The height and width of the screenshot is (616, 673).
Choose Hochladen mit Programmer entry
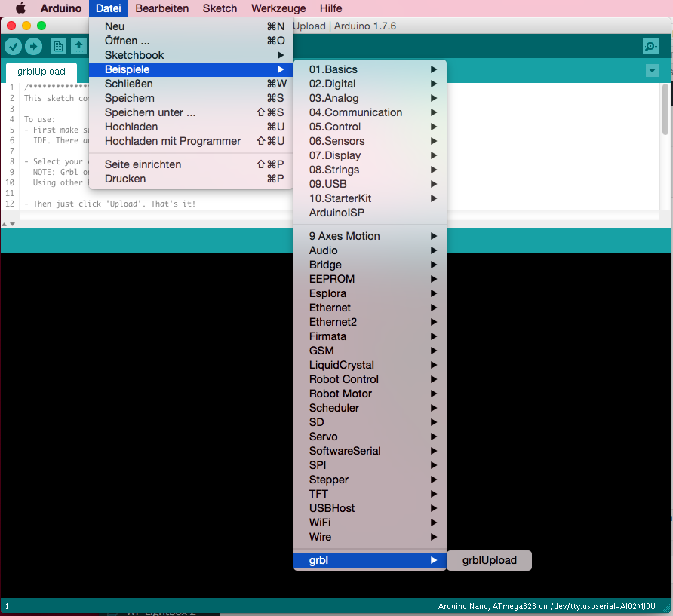(191, 141)
